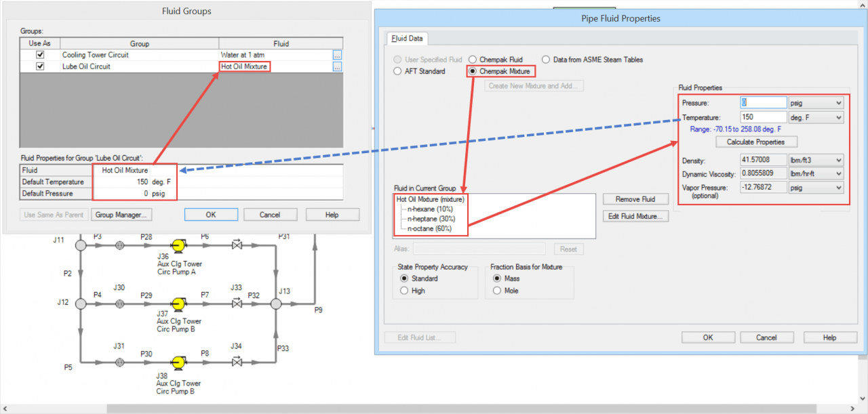The height and width of the screenshot is (414, 868).
Task: Click junction J11 node circle
Action: (81, 245)
